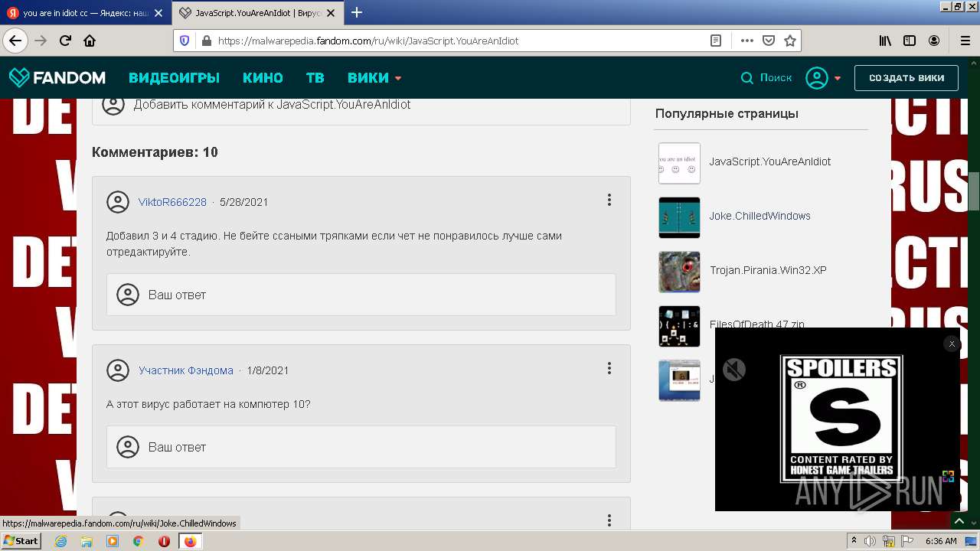Reply to the компютер 10 comment
The image size is (980, 551).
[361, 447]
